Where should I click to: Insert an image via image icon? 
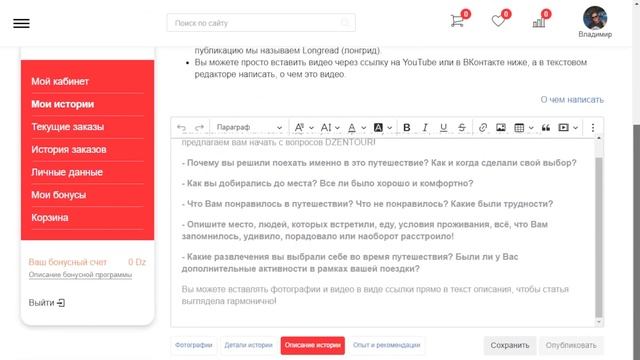click(x=501, y=128)
